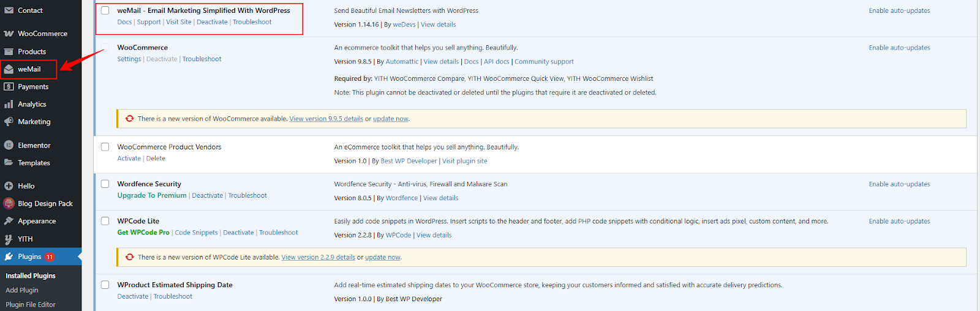
Task: Click the WooCommerce update refresh icon
Action: click(129, 119)
